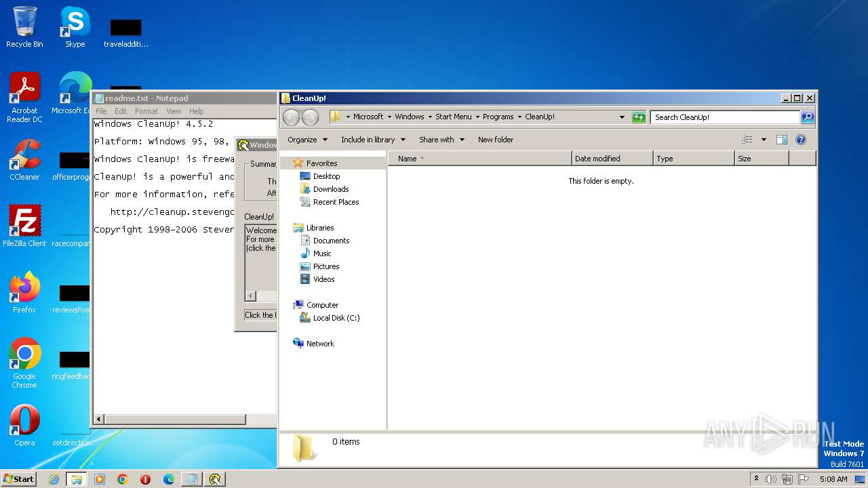Open Notepad View menu
The width and height of the screenshot is (868, 488).
click(x=174, y=111)
